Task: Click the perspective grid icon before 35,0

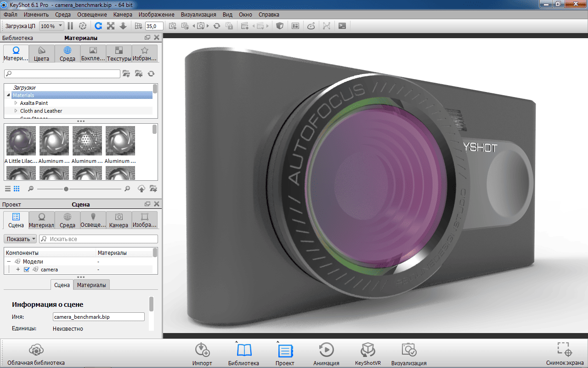Action: tap(139, 26)
